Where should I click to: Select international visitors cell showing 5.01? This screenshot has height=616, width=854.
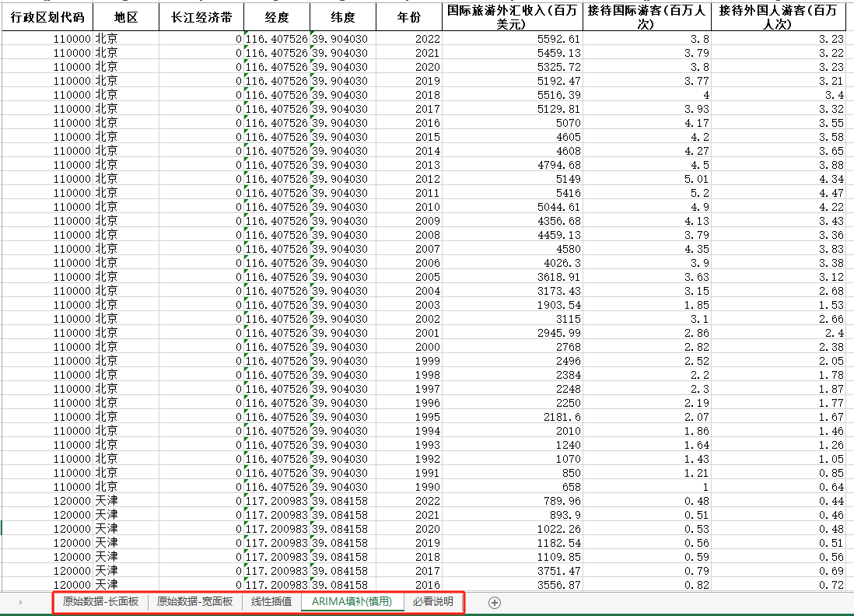[647, 179]
